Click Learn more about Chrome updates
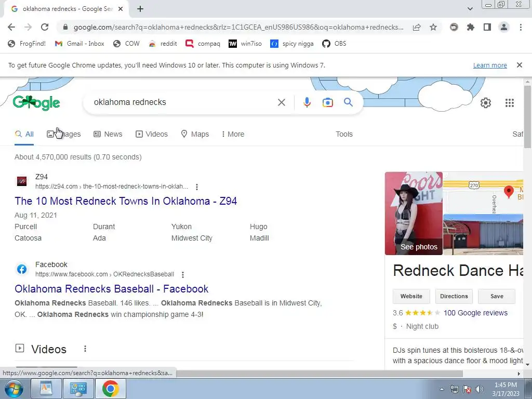532x399 pixels. [x=490, y=65]
